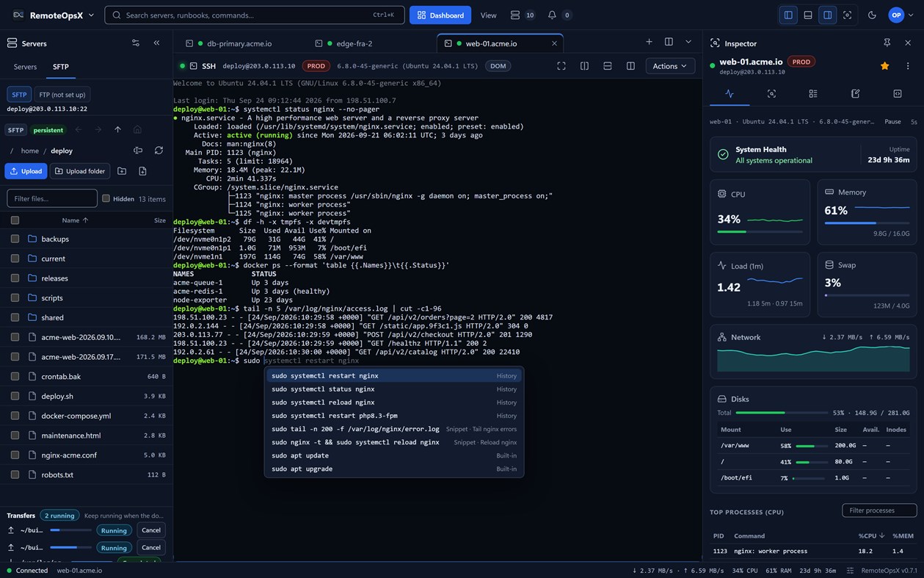Open RemoteOpsX workspace dropdown

[53, 15]
